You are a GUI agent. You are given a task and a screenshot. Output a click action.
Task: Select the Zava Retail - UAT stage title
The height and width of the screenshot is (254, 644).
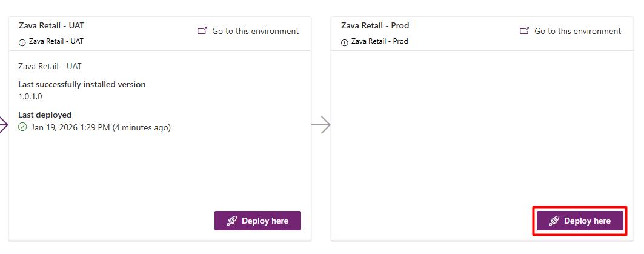51,25
